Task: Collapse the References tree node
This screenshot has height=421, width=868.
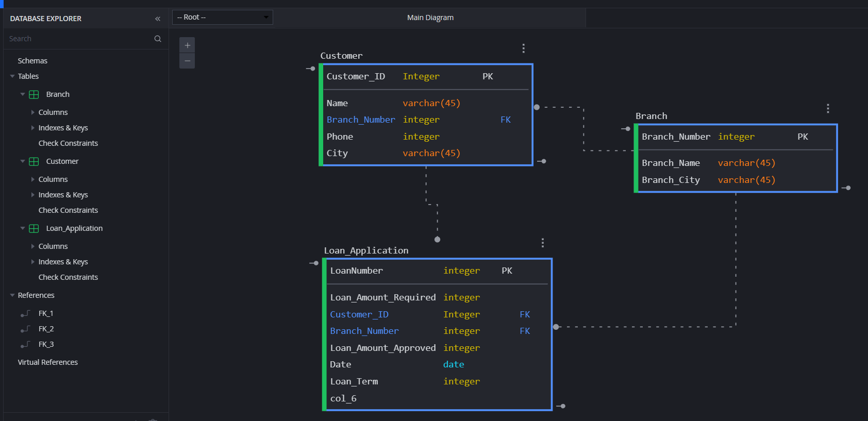Action: coord(12,295)
